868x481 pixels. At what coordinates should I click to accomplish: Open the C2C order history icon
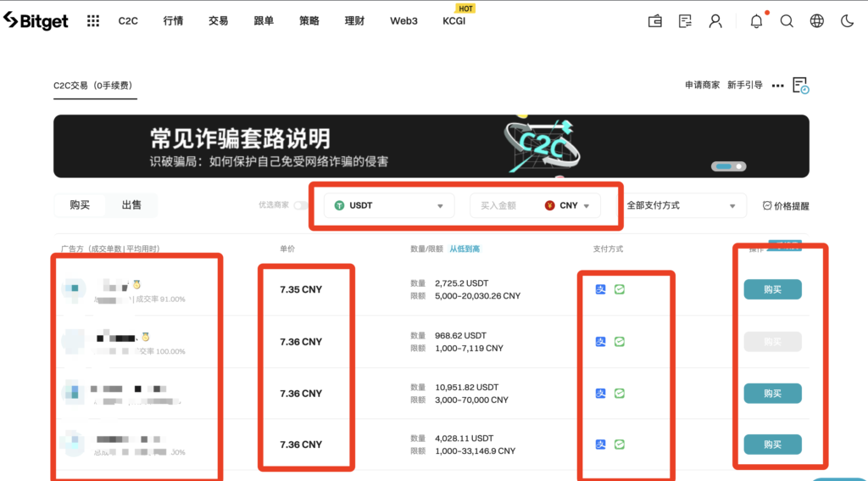pyautogui.click(x=800, y=86)
